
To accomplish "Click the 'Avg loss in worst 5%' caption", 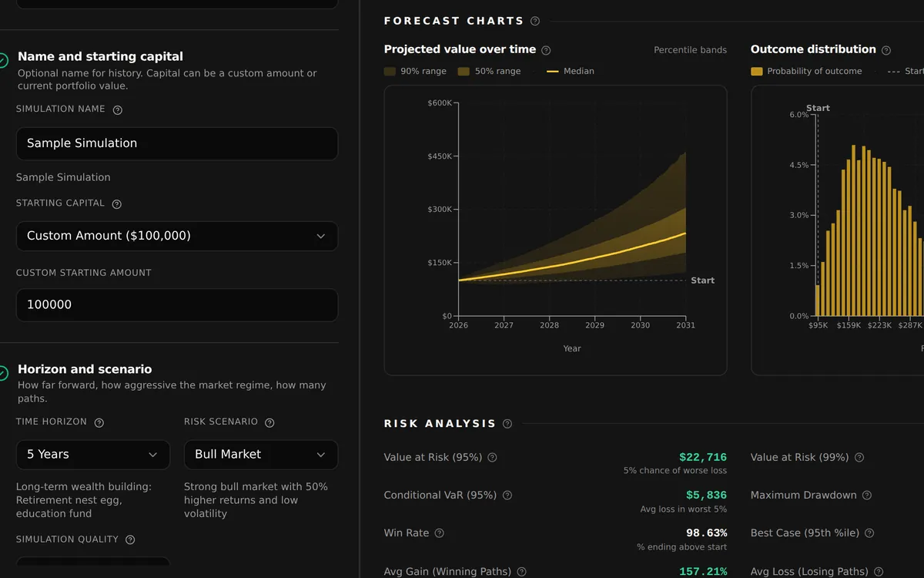I will click(683, 509).
